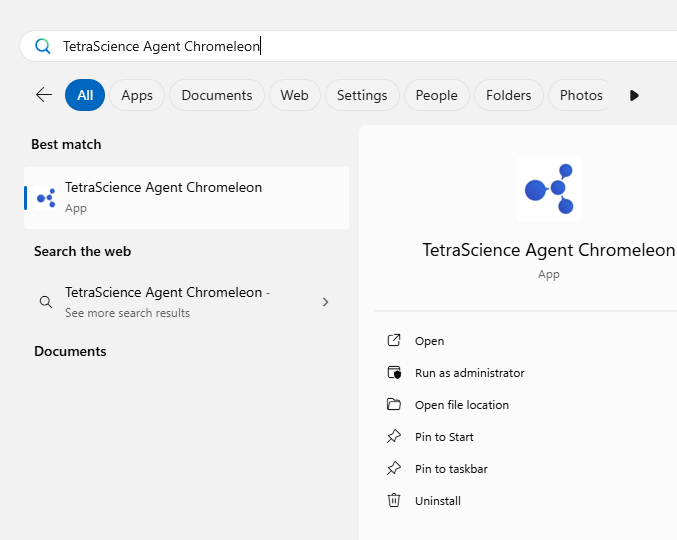Click the App label under best match name

point(76,208)
